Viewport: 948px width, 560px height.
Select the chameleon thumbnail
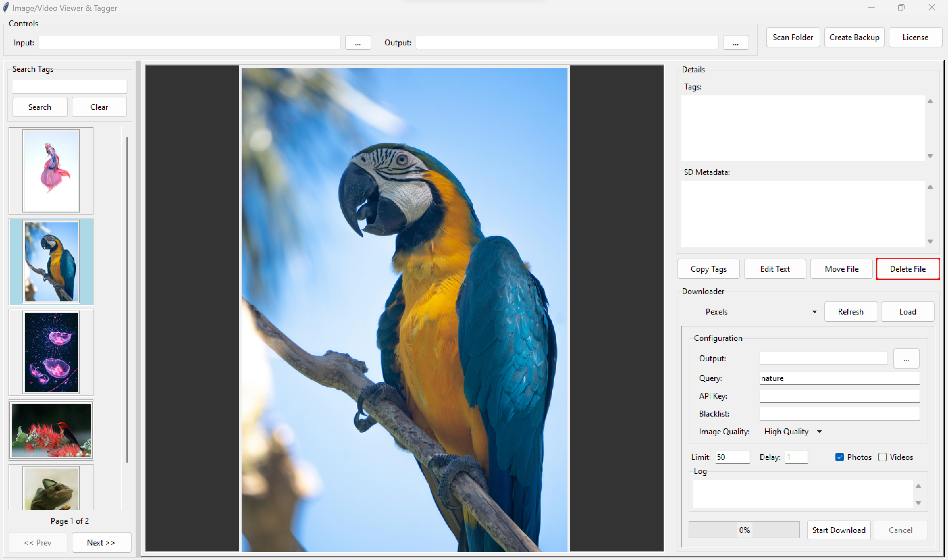click(x=51, y=488)
